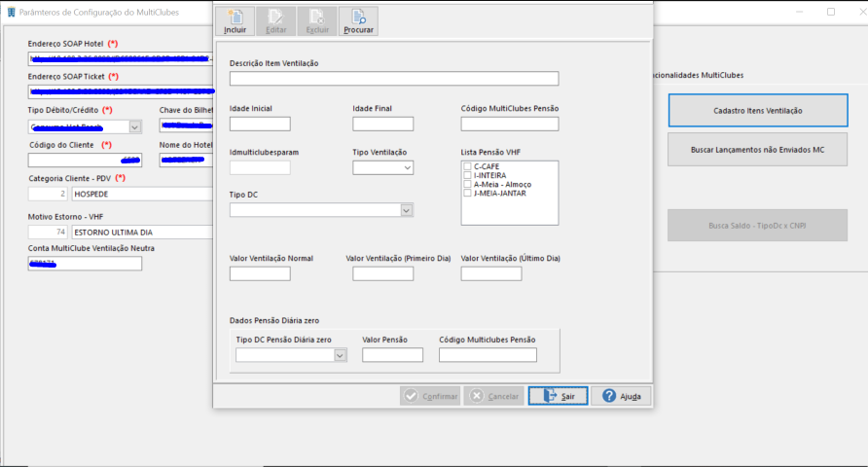Click the Código MultiClubes Pensão top field

[510, 124]
